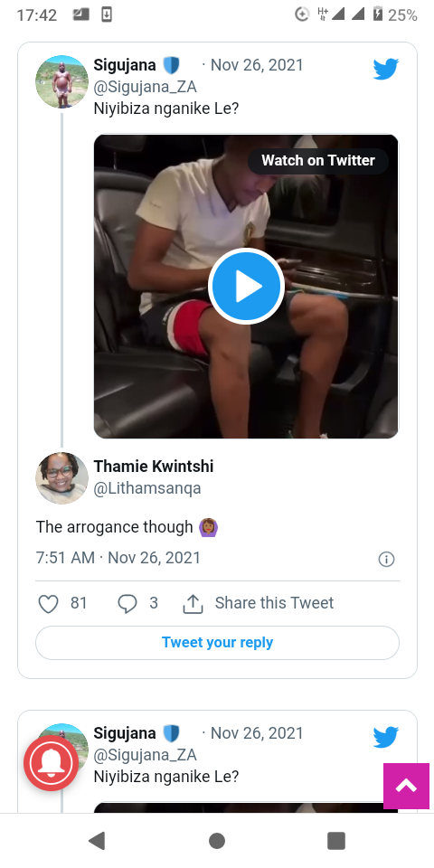Open replies via speech bubble icon

tap(127, 603)
